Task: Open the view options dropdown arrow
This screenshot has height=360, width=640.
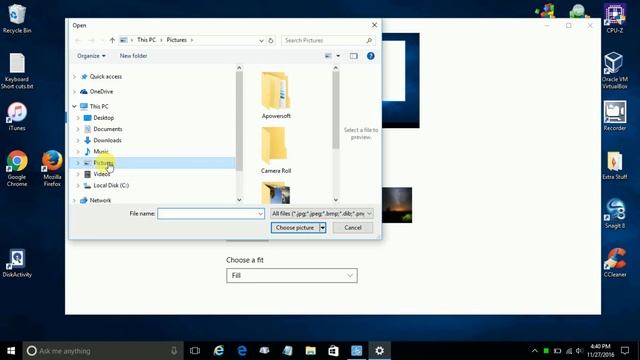Action: pyautogui.click(x=338, y=56)
